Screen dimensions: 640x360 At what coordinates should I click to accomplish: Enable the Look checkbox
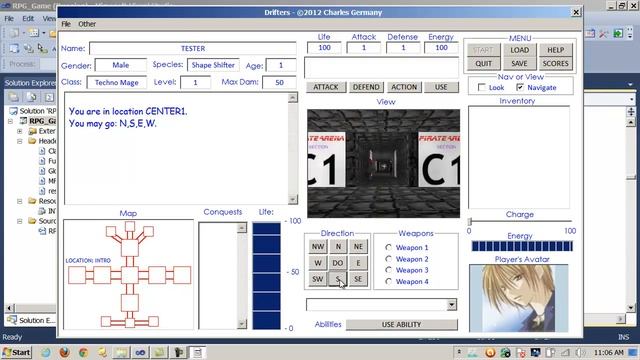coord(482,87)
